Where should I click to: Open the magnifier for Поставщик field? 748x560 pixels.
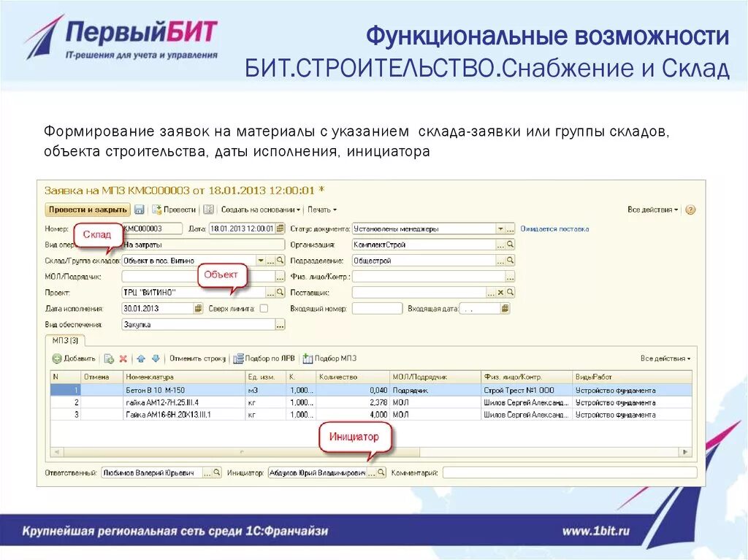click(510, 292)
